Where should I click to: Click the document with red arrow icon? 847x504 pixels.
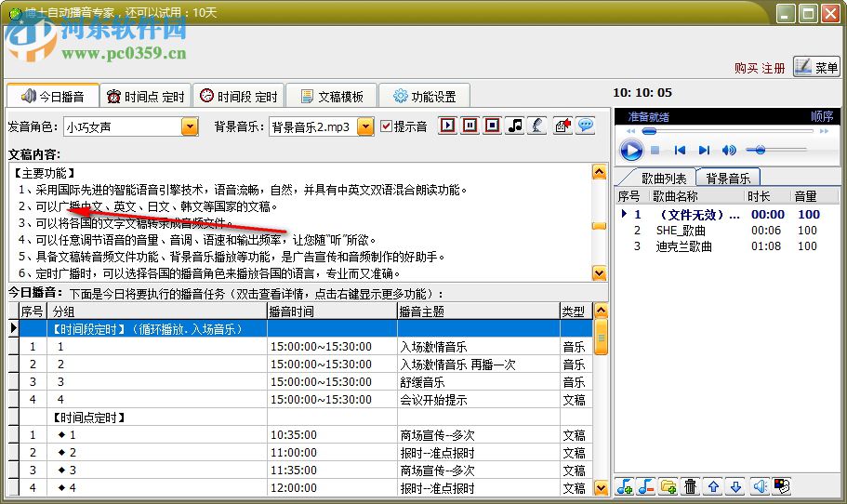pos(562,126)
